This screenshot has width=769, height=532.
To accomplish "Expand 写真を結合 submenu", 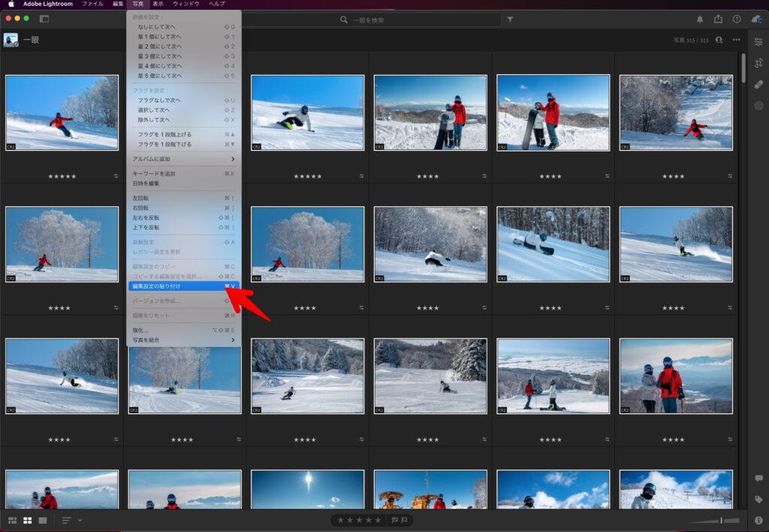I will tap(183, 340).
